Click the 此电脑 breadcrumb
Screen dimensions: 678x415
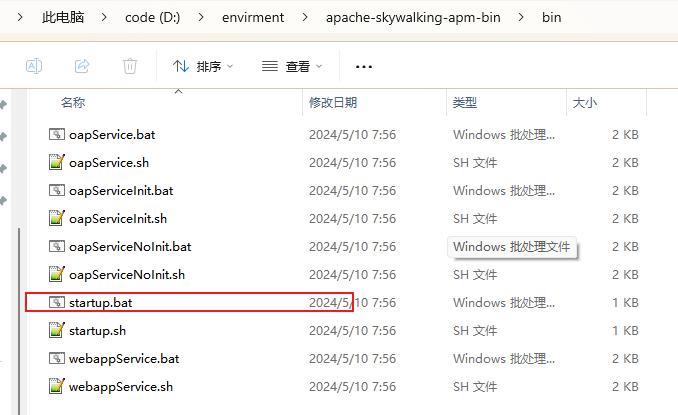click(x=63, y=17)
